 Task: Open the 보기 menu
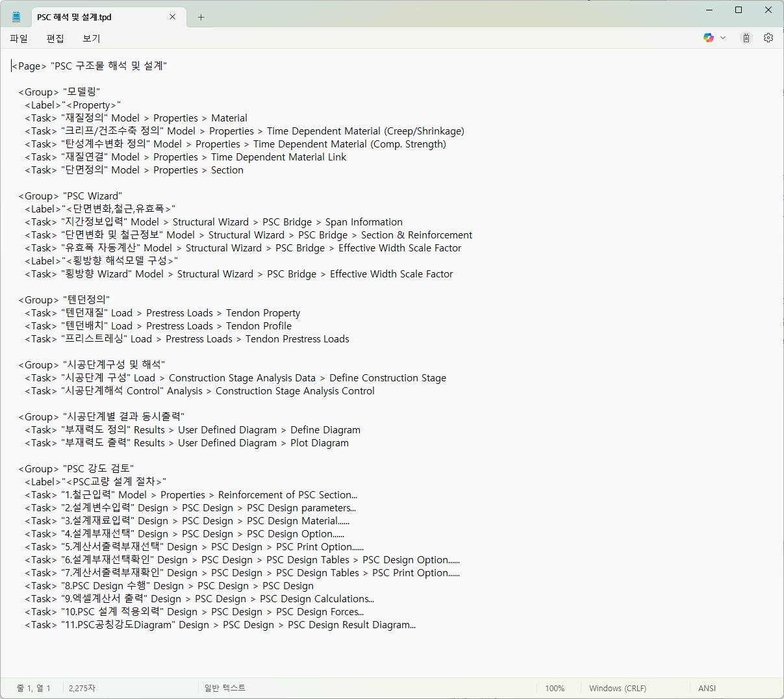91,38
